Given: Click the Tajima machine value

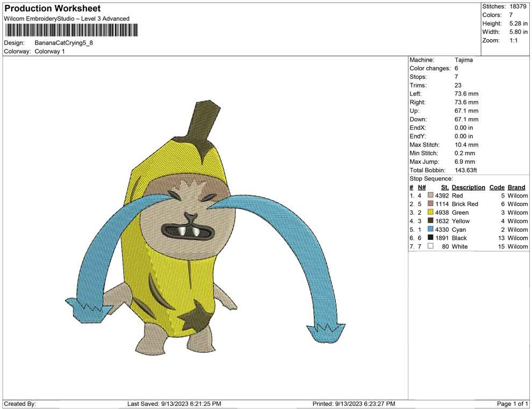Looking at the screenshot, I should pos(464,60).
